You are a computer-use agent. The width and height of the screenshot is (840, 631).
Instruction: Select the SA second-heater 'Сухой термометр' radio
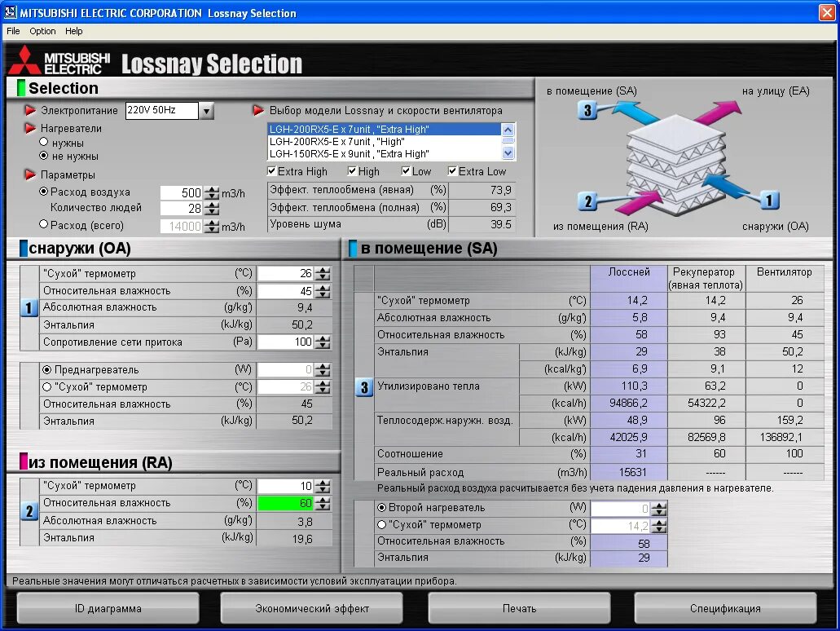pos(382,524)
